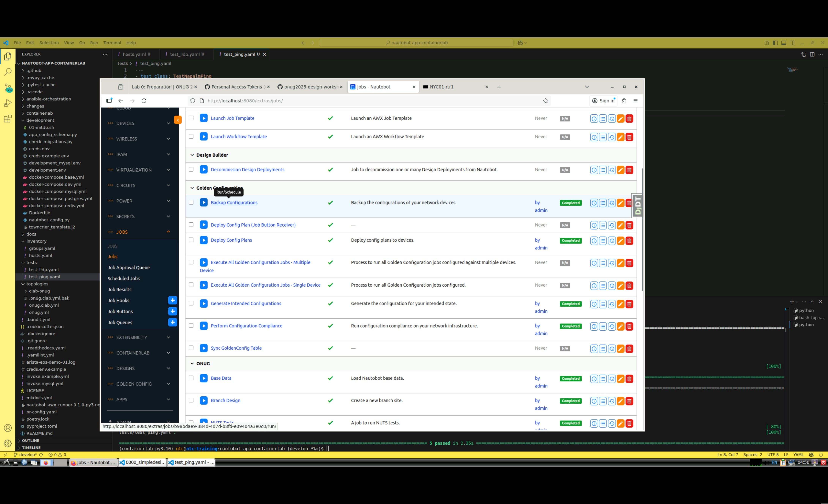Click red delete icon for Launch Job Template
828x504 pixels.
pos(629,119)
